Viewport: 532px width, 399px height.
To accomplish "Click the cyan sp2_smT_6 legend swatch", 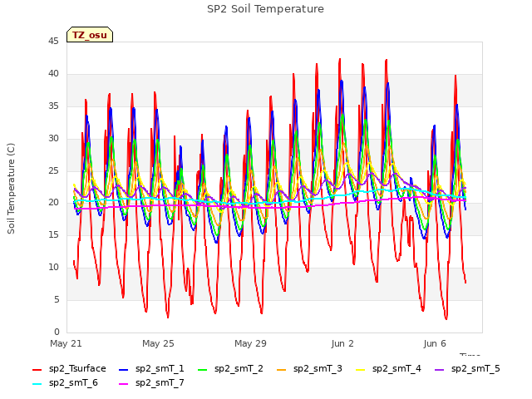I will point(37,384).
